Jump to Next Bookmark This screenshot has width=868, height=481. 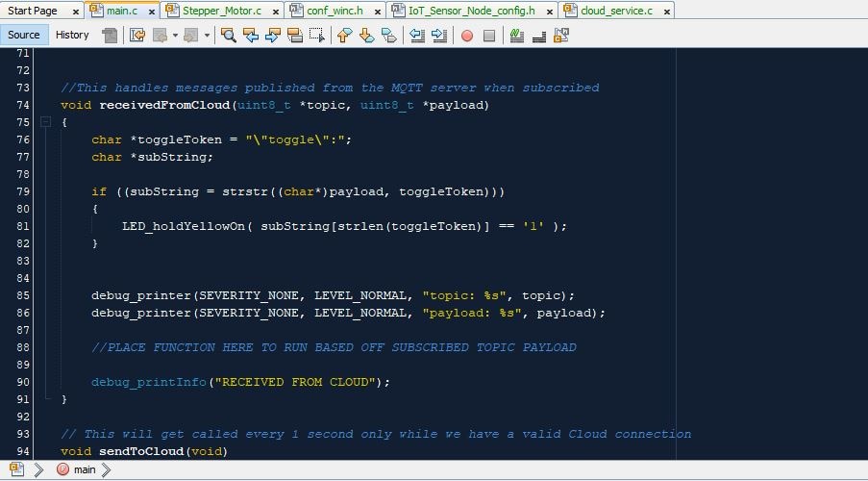(x=366, y=36)
